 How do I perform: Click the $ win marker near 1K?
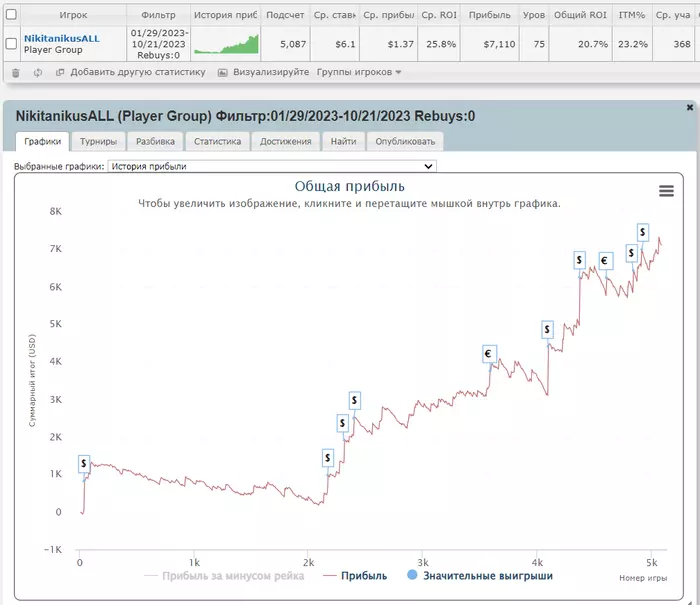pos(84,463)
